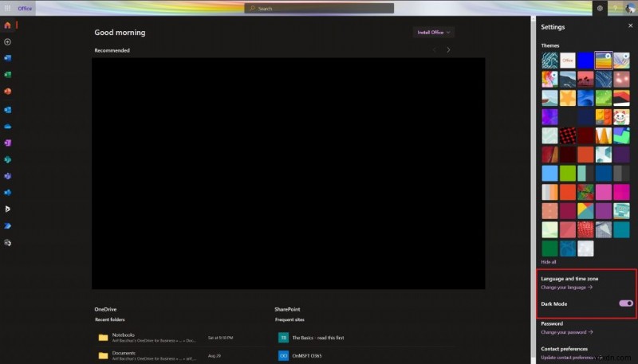The height and width of the screenshot is (364, 638).
Task: Open the app launcher waffle icon
Action: pos(8,8)
